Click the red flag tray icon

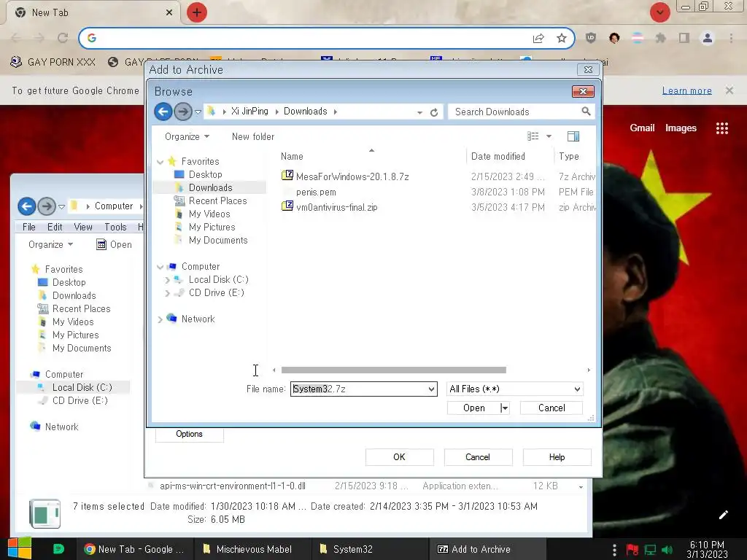[x=632, y=550]
